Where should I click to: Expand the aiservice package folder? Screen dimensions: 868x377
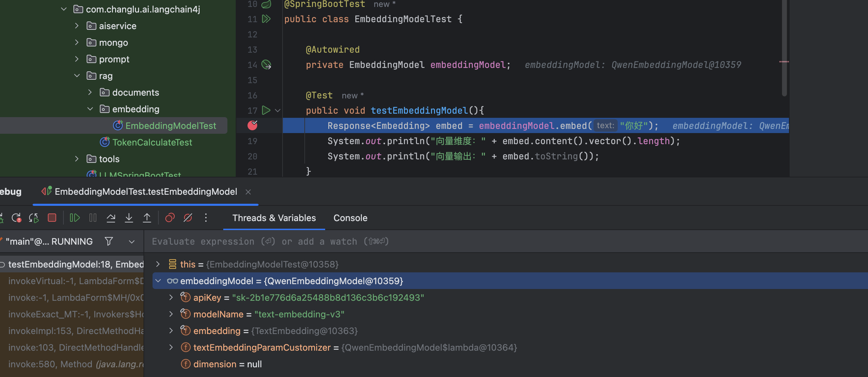coord(77,26)
